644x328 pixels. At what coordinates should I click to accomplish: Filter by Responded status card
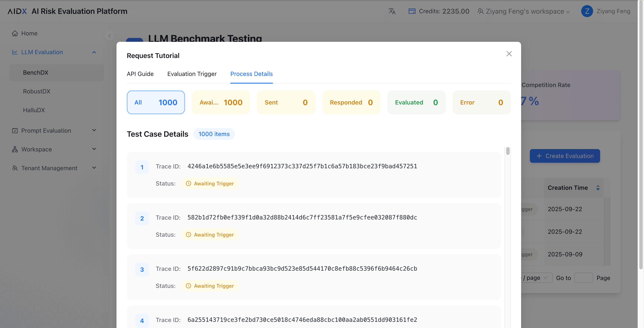point(351,102)
